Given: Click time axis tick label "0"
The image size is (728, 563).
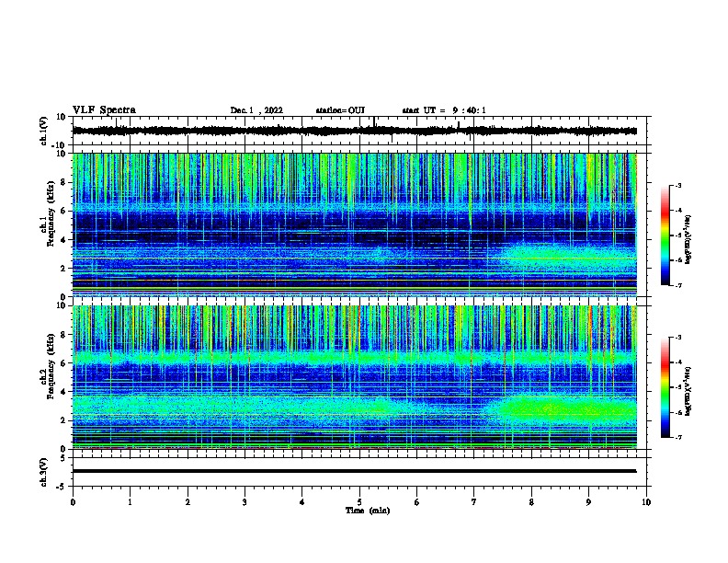Looking at the screenshot, I should click(73, 502).
